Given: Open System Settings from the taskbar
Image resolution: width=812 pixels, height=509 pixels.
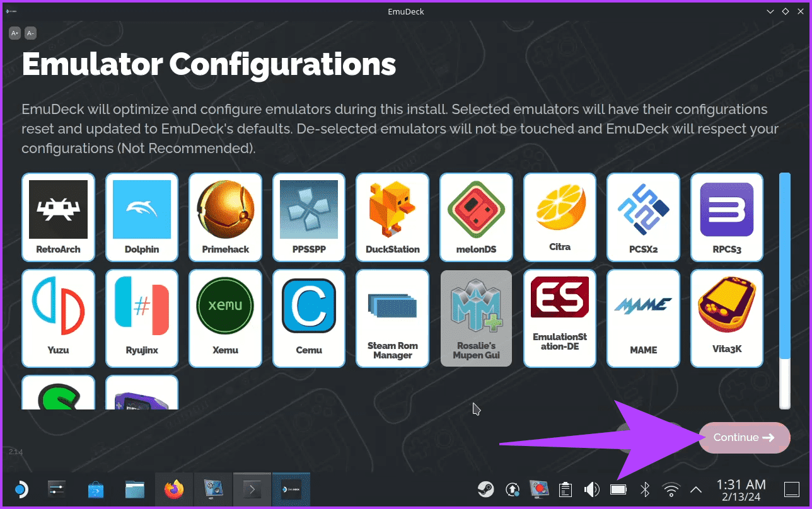Looking at the screenshot, I should pos(57,489).
